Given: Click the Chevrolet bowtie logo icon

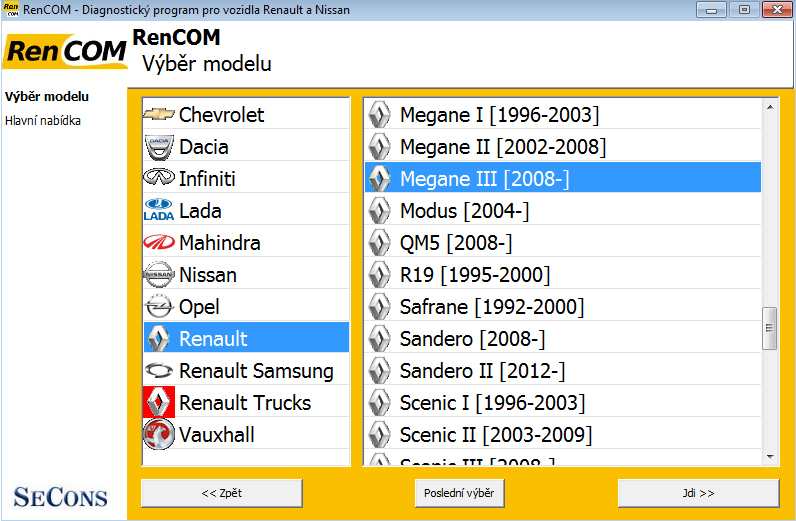Looking at the screenshot, I should [159, 115].
